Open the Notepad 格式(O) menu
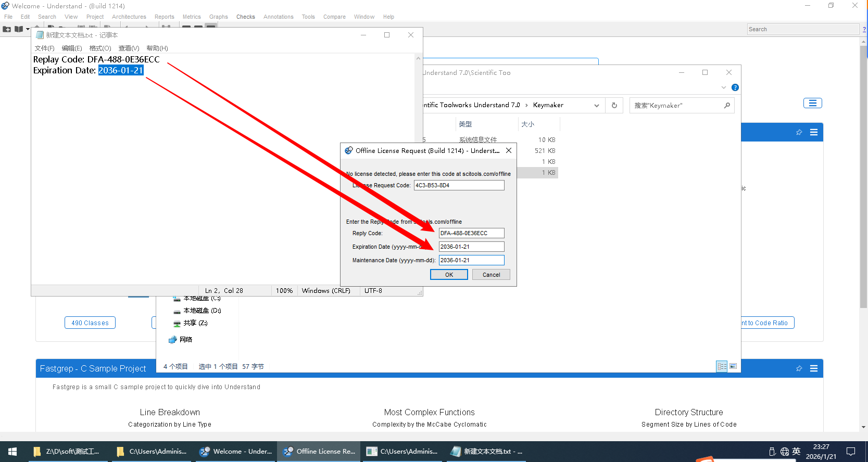Image resolution: width=868 pixels, height=462 pixels. click(x=100, y=48)
